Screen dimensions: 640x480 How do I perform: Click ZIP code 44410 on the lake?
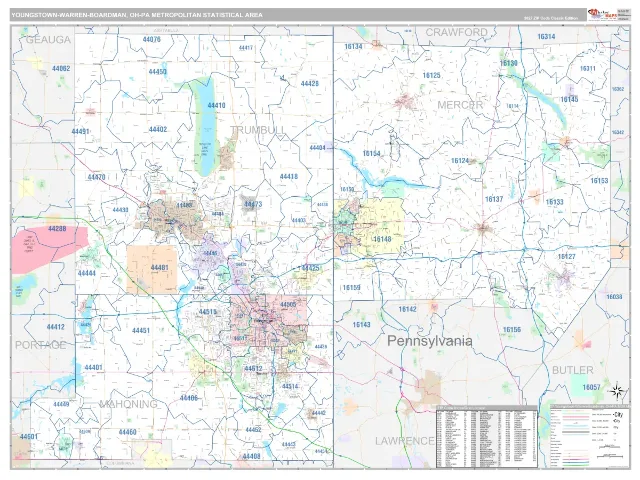tap(216, 105)
